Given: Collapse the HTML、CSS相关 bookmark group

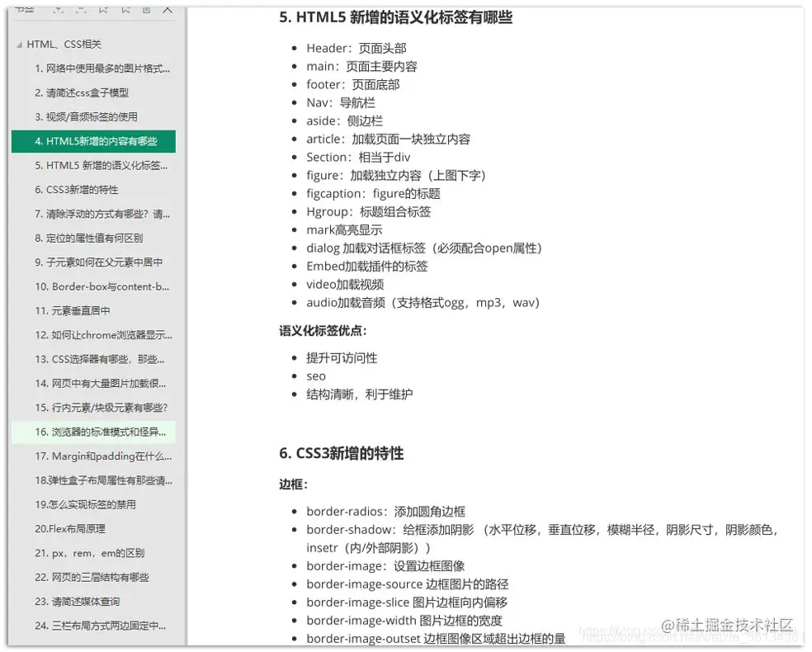Looking at the screenshot, I should coord(19,45).
